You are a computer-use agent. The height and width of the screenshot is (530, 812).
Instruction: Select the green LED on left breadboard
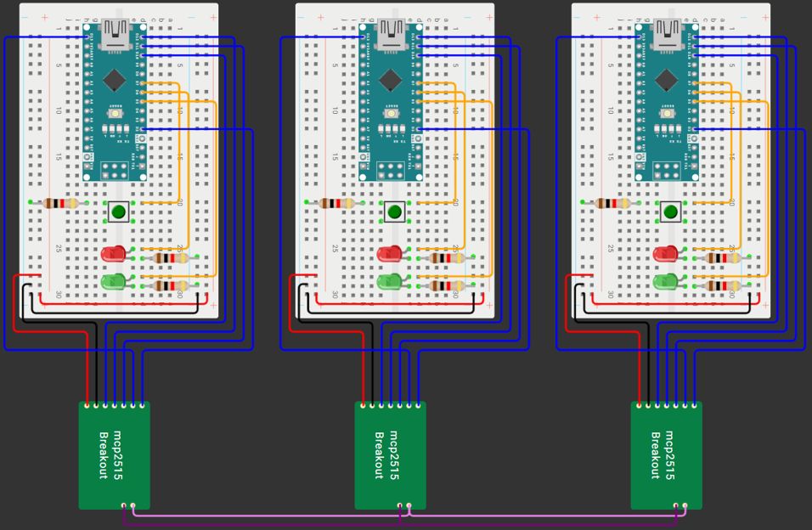tap(112, 281)
